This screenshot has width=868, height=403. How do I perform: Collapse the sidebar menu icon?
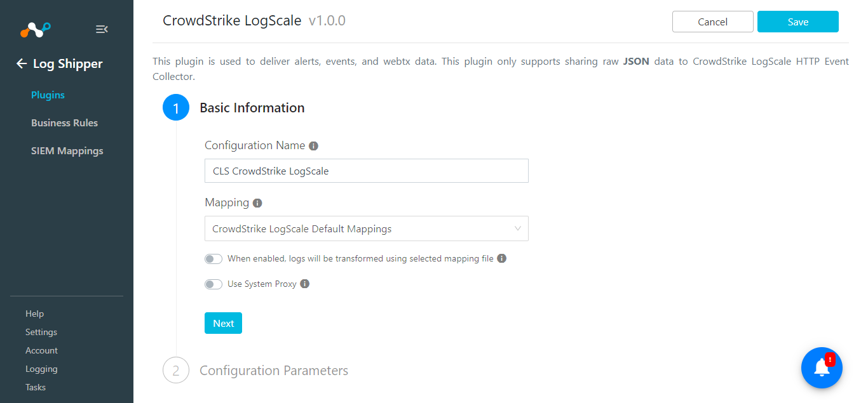[102, 29]
